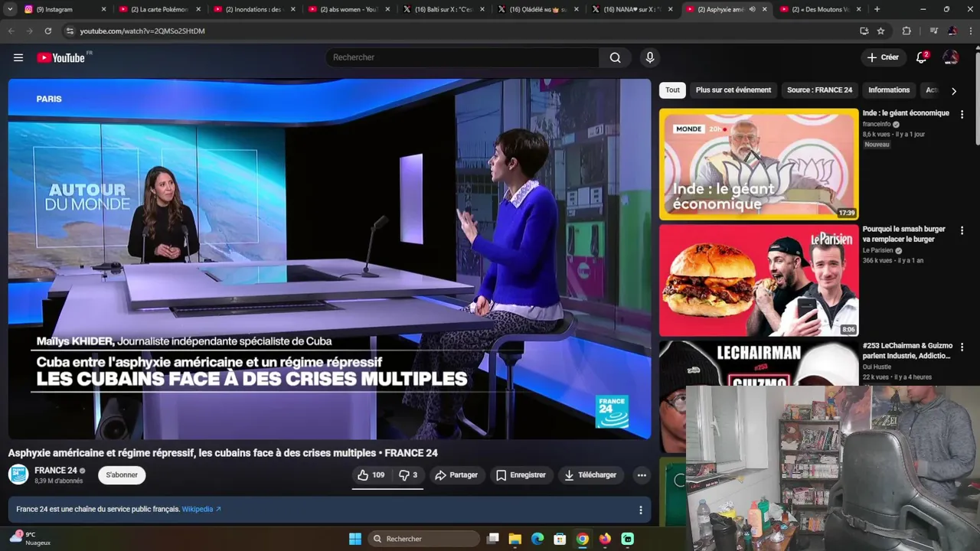Open the title 'Inde : le géant économique'
The height and width of the screenshot is (551, 980).
(x=906, y=113)
